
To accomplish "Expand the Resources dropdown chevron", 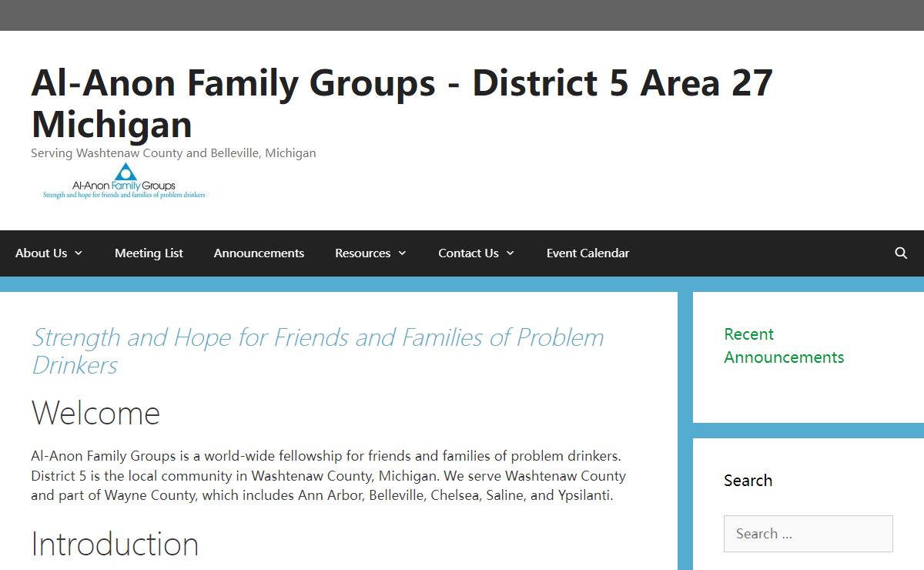I will click(402, 253).
